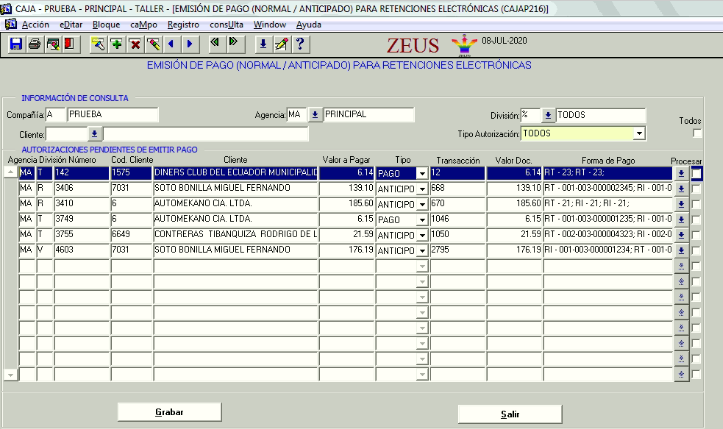Click the red X delete-record icon
This screenshot has width=723, height=429.
point(135,44)
